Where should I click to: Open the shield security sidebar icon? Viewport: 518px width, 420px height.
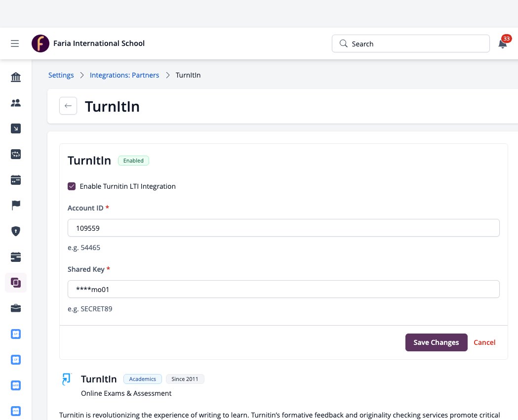pos(16,231)
